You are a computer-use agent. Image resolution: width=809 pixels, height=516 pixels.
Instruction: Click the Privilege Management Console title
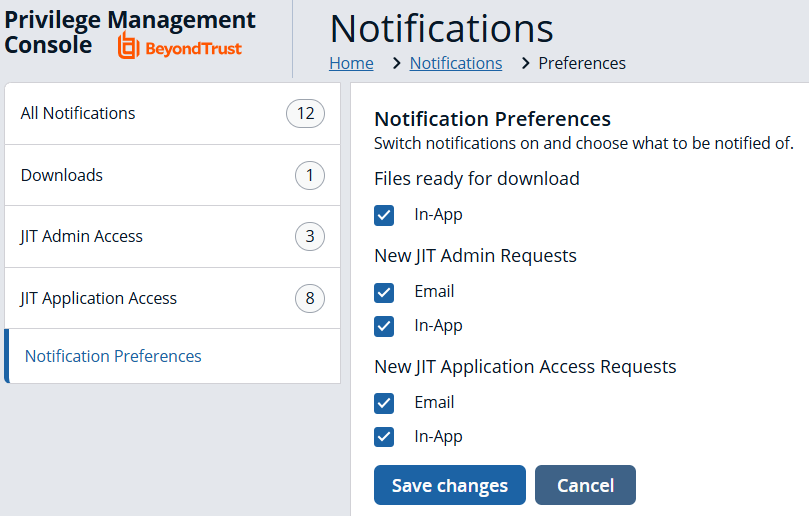click(x=130, y=32)
